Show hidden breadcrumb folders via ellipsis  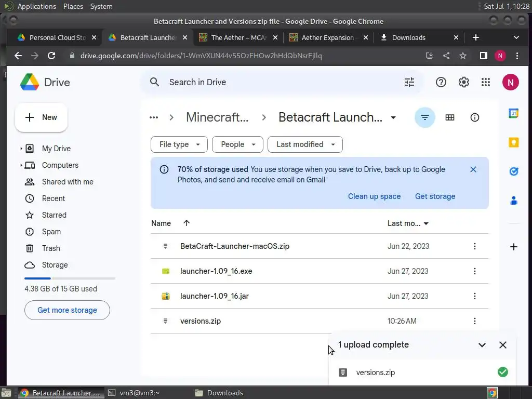(x=154, y=117)
